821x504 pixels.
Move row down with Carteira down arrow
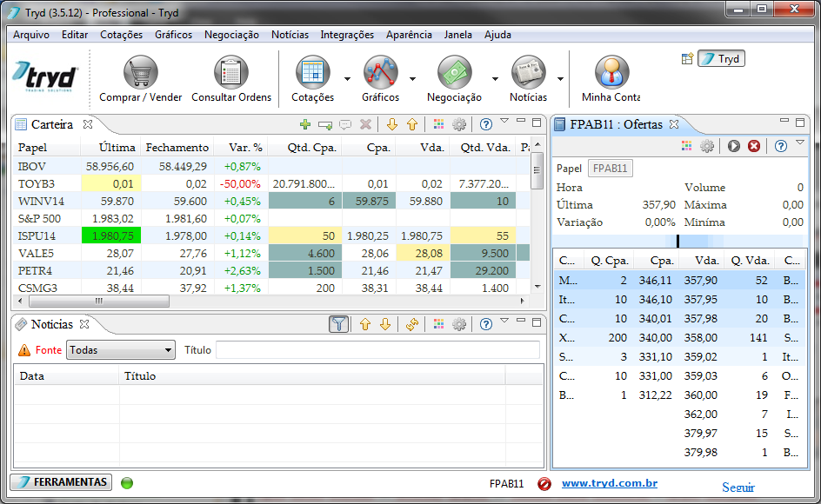point(391,124)
